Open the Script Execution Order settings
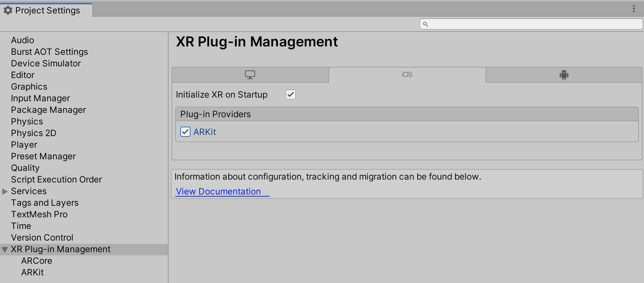The image size is (644, 283). pyautogui.click(x=56, y=180)
